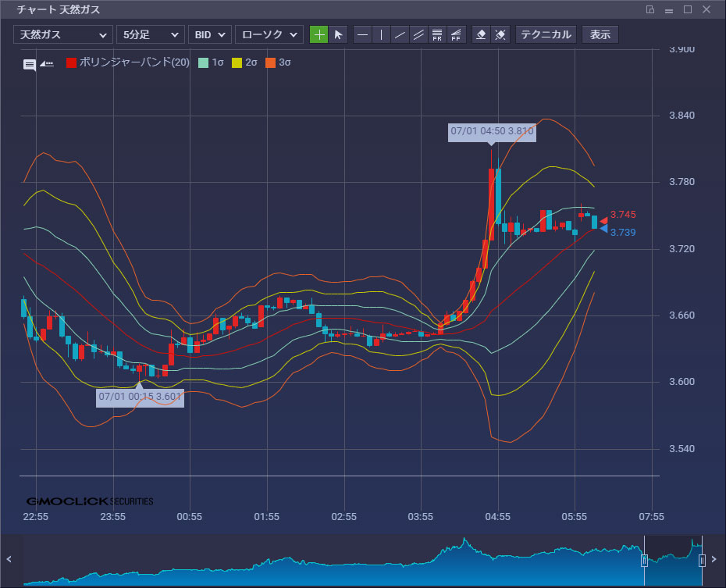Select the crosshair cursor tool
Viewport: 726px width, 588px height.
click(319, 34)
